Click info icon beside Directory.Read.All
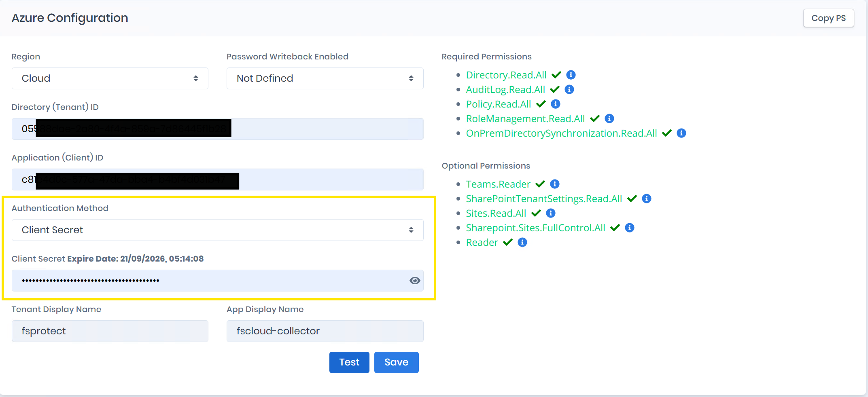Viewport: 868px width, 397px height. [571, 75]
